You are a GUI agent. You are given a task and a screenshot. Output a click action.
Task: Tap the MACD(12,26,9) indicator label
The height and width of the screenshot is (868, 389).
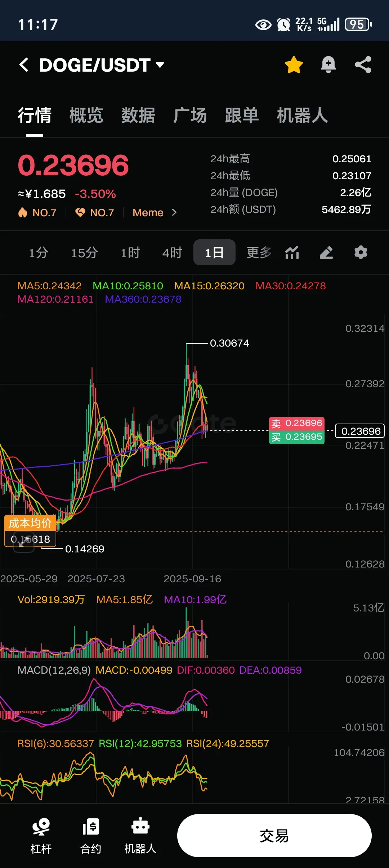click(x=54, y=670)
